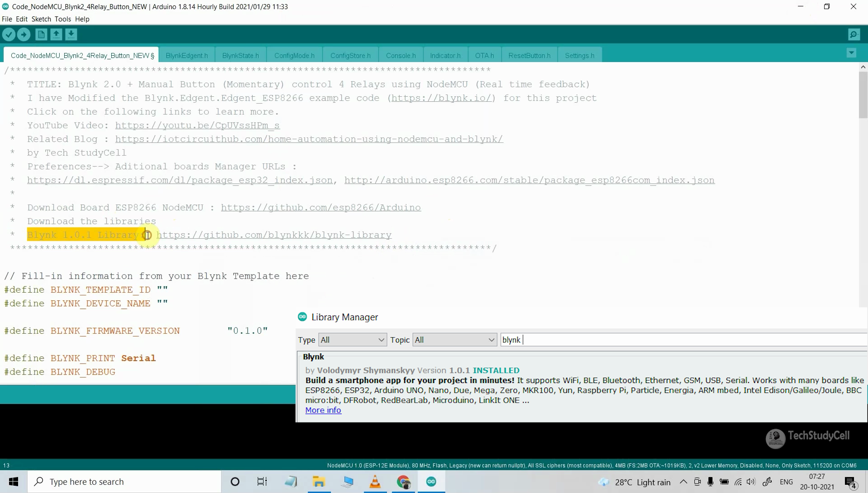Open the Tools menu
868x493 pixels.
[62, 19]
